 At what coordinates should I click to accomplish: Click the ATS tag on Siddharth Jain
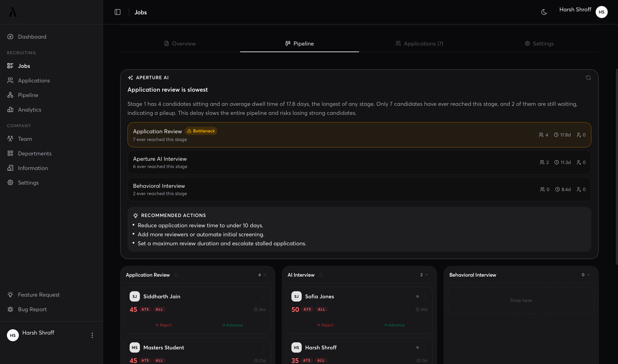click(145, 309)
